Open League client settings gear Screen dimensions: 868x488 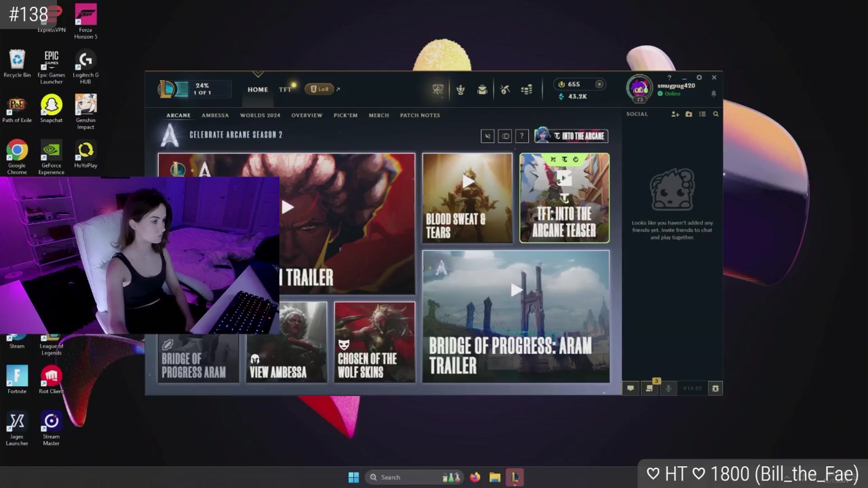699,77
